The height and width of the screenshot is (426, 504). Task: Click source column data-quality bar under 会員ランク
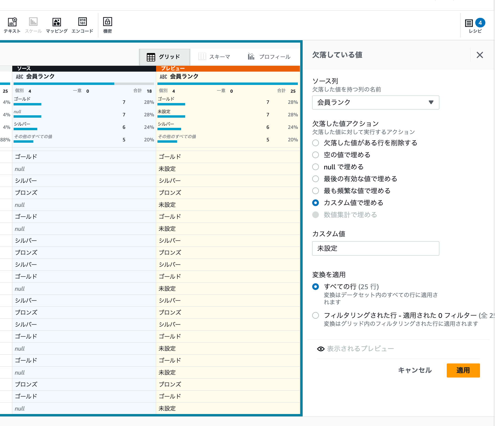coord(84,84)
